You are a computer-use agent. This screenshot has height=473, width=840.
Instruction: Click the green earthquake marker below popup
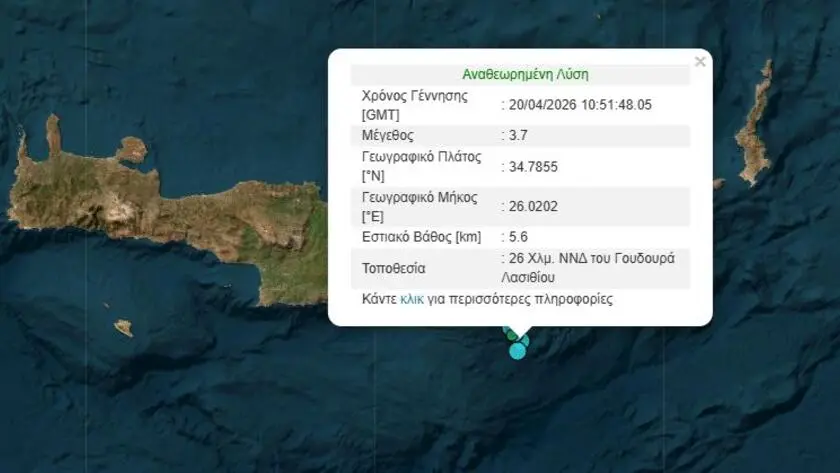coord(510,334)
